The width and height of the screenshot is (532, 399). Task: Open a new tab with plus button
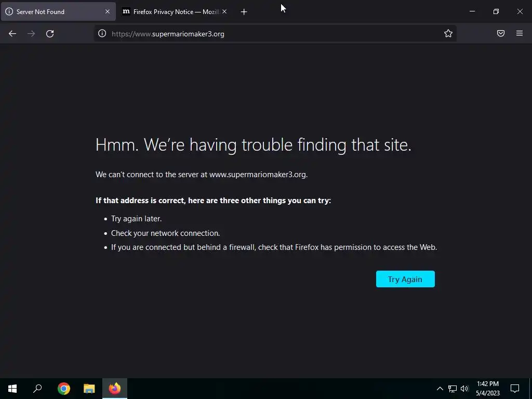[x=244, y=12]
